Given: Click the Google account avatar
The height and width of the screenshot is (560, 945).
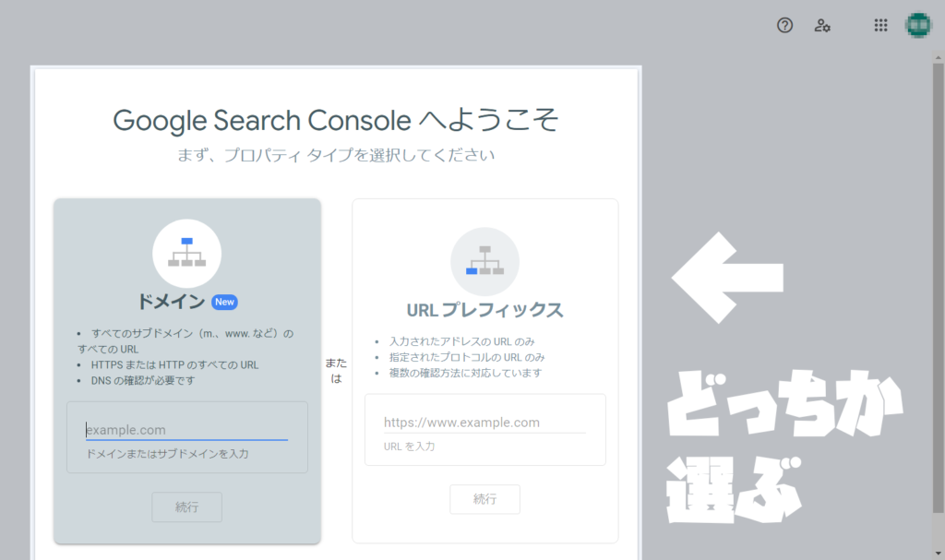Looking at the screenshot, I should click(918, 25).
